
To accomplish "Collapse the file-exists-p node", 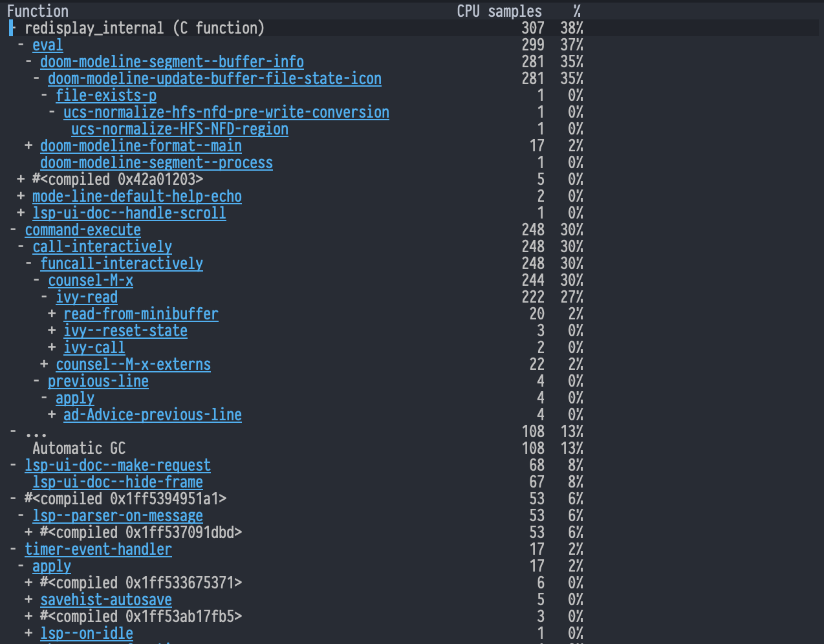I will click(44, 95).
